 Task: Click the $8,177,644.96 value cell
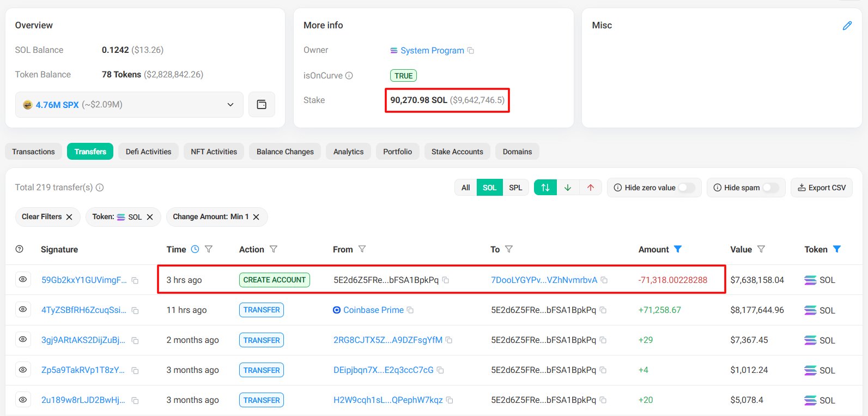pos(757,310)
